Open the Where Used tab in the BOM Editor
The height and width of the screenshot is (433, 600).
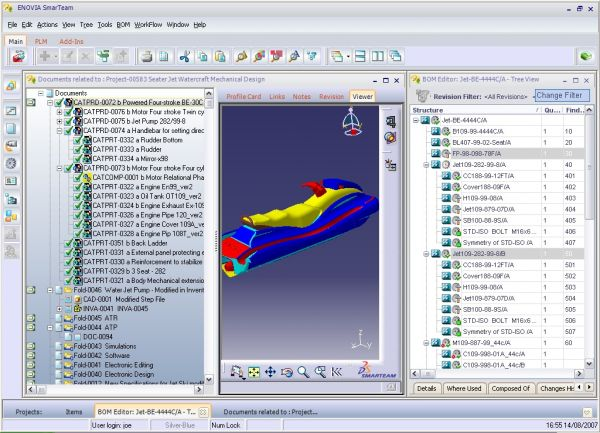click(x=464, y=389)
